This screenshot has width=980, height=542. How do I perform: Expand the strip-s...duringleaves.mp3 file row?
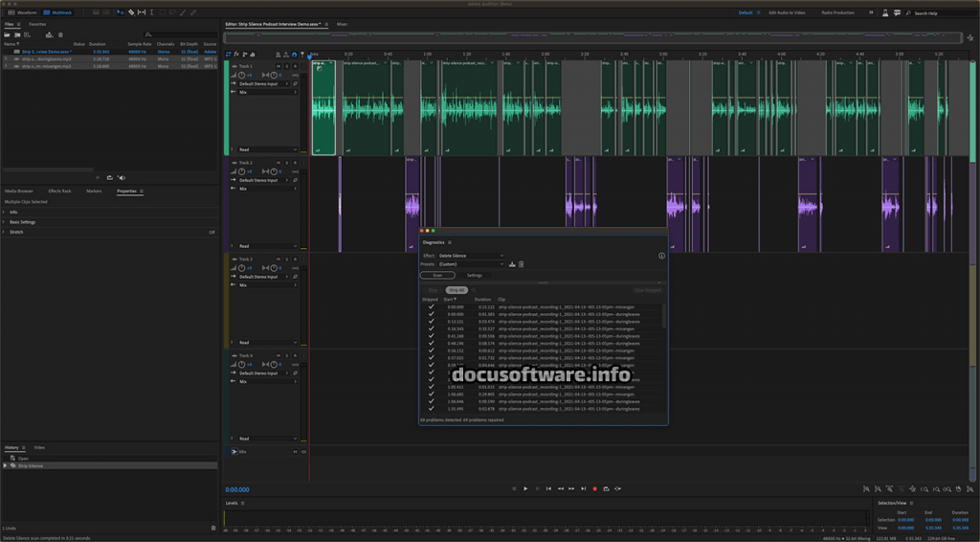[6, 58]
